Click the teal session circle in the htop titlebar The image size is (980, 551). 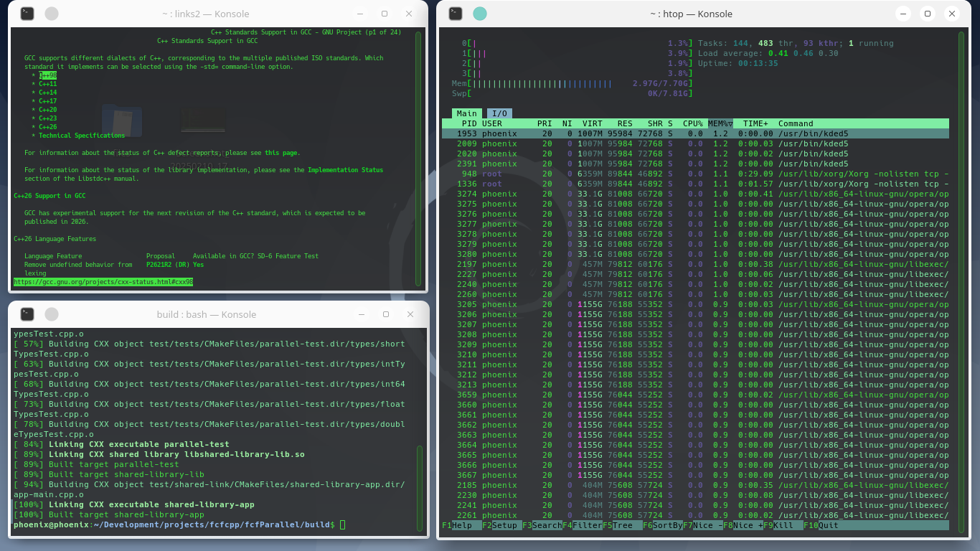[479, 13]
